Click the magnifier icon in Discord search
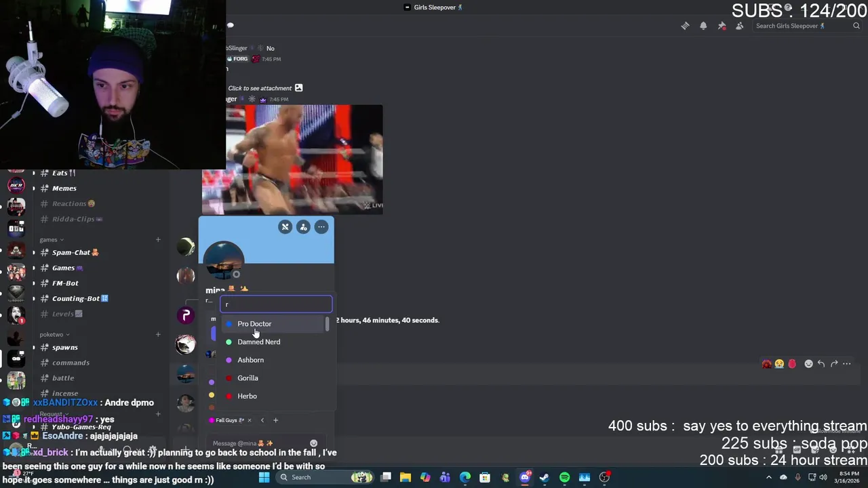The height and width of the screenshot is (488, 868). (x=856, y=26)
